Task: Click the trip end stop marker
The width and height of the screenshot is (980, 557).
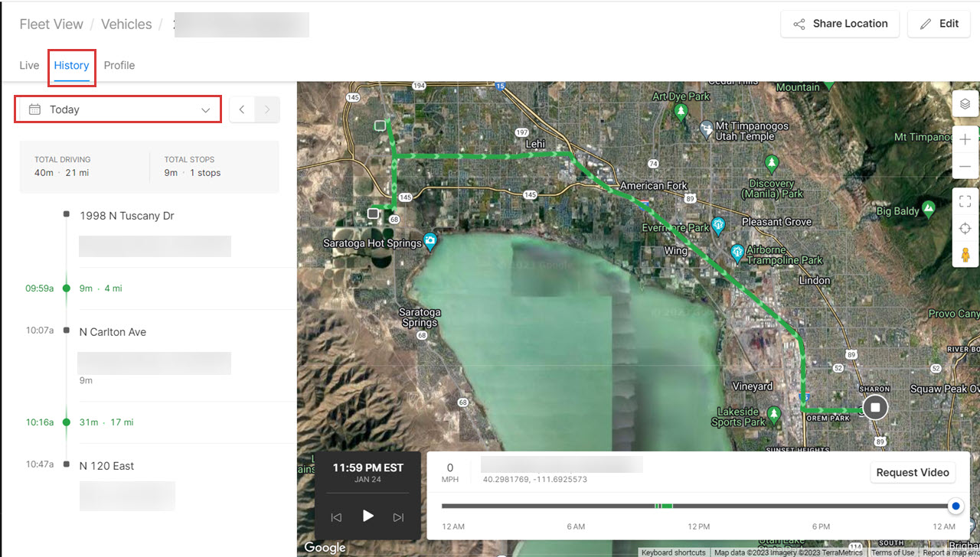Action: (875, 408)
